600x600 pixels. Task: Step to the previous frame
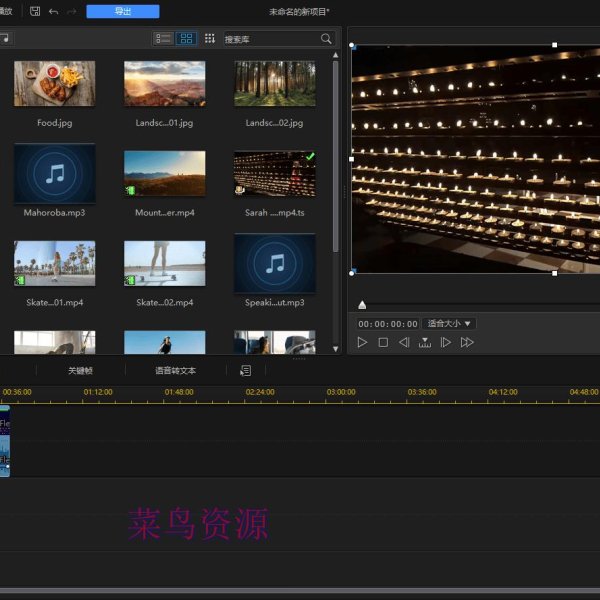(x=404, y=342)
